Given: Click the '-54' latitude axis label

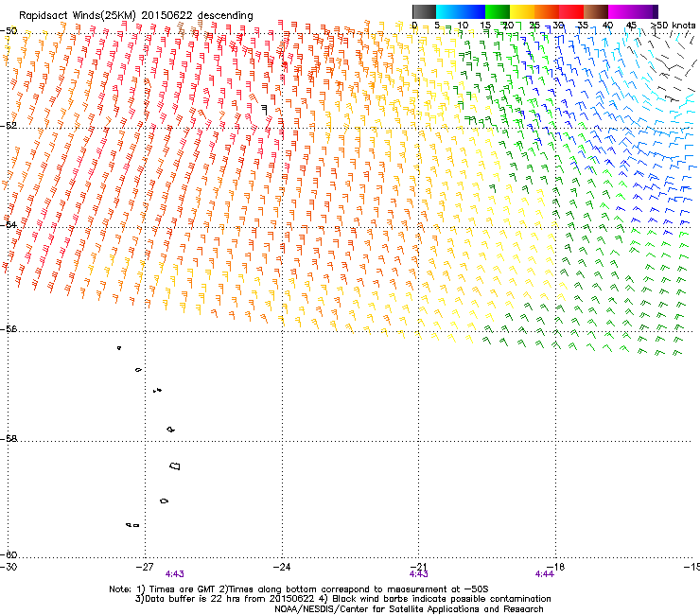Looking at the screenshot, I should pyautogui.click(x=9, y=224).
